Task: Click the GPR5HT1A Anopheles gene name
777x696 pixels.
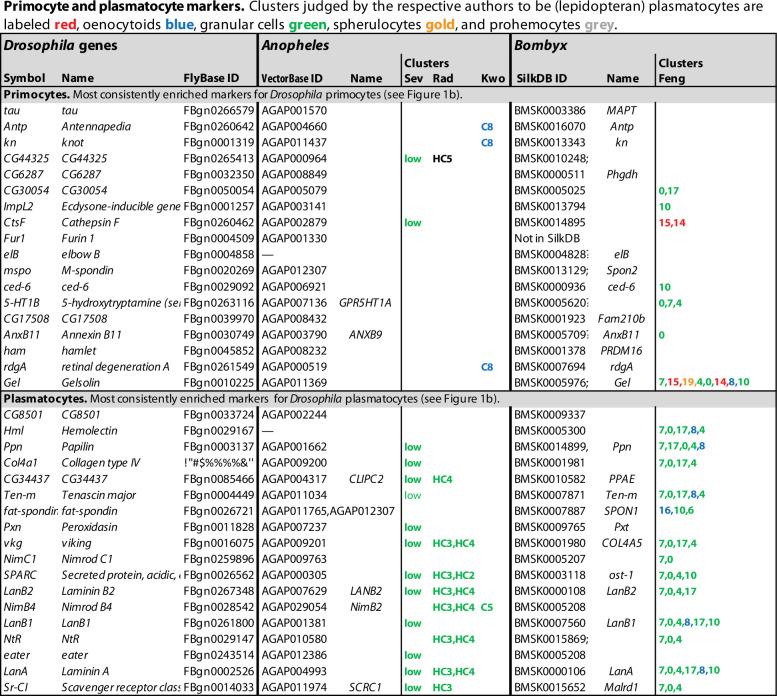Action: click(x=371, y=297)
